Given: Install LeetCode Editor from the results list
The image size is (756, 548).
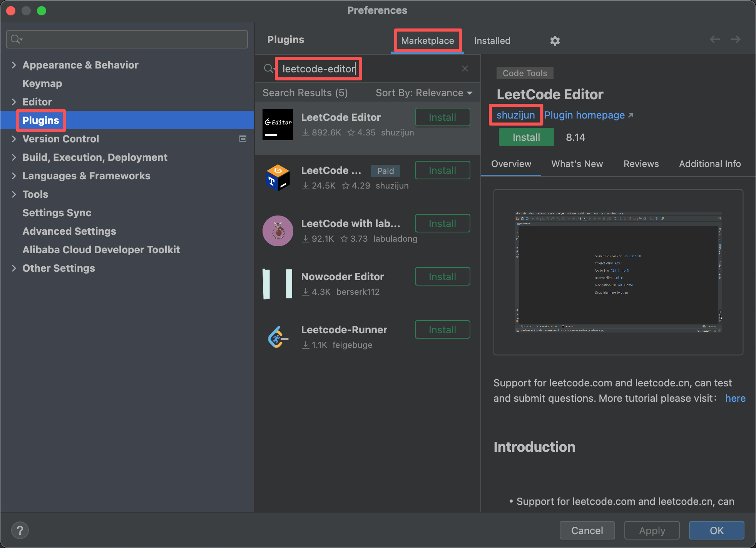Looking at the screenshot, I should (442, 117).
